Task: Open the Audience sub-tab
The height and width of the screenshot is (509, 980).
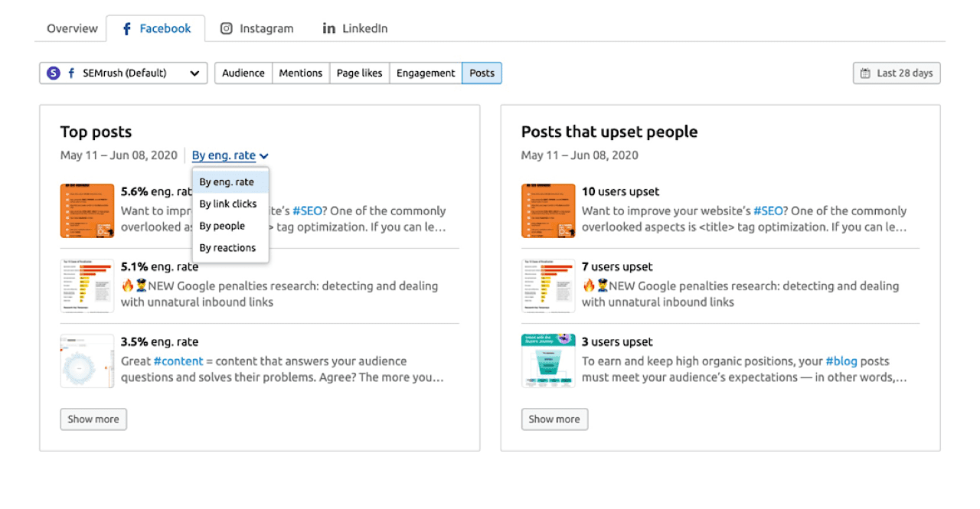Action: pos(243,73)
